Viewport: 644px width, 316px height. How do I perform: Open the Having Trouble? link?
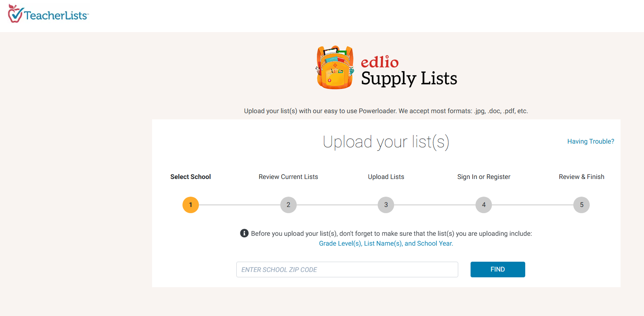591,142
